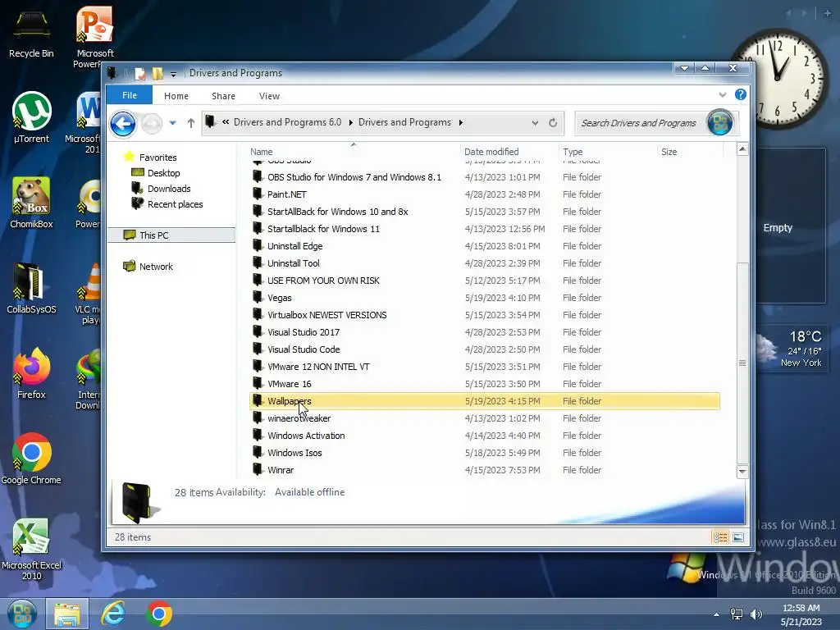Click New folder icon in title bar
840x630 pixels.
(157, 73)
